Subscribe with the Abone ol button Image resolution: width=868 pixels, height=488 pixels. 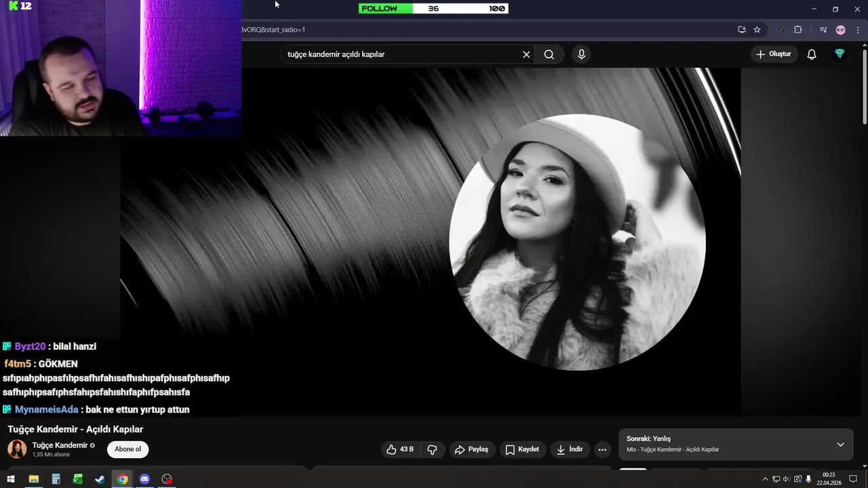[127, 449]
